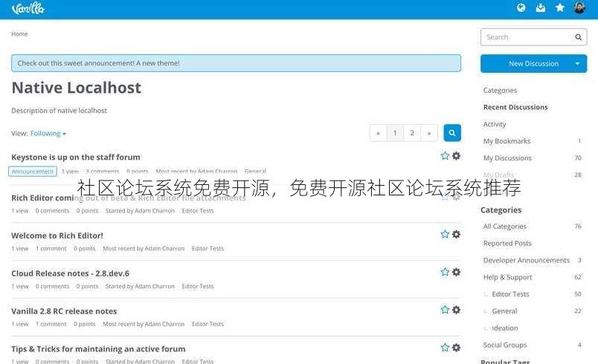Click the magnifier icon in search box
Screen dimensions: 598x364
(578, 37)
